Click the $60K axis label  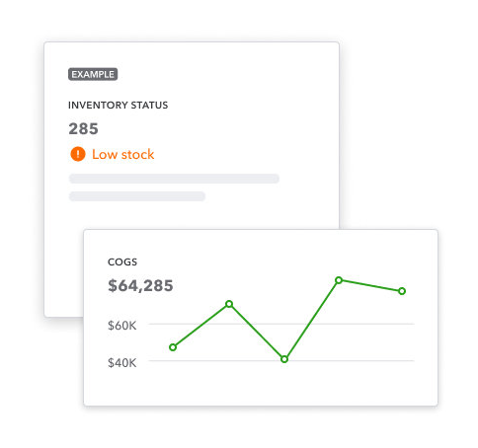[x=121, y=326]
